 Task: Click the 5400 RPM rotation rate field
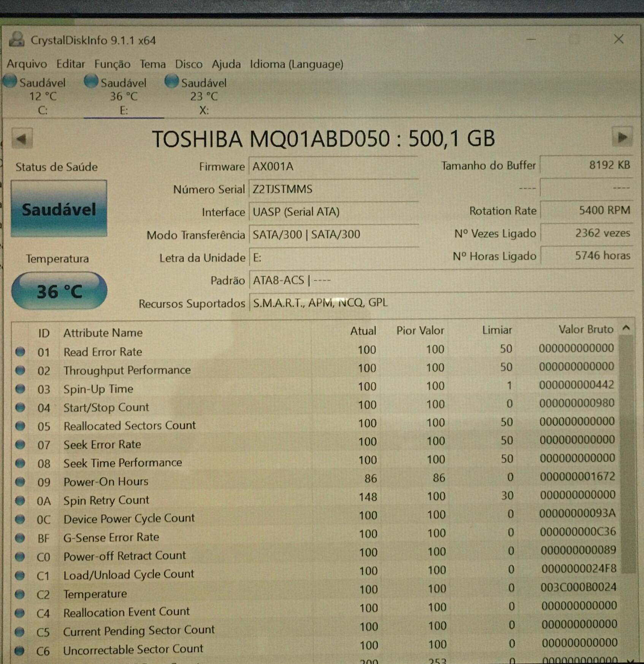pyautogui.click(x=587, y=210)
